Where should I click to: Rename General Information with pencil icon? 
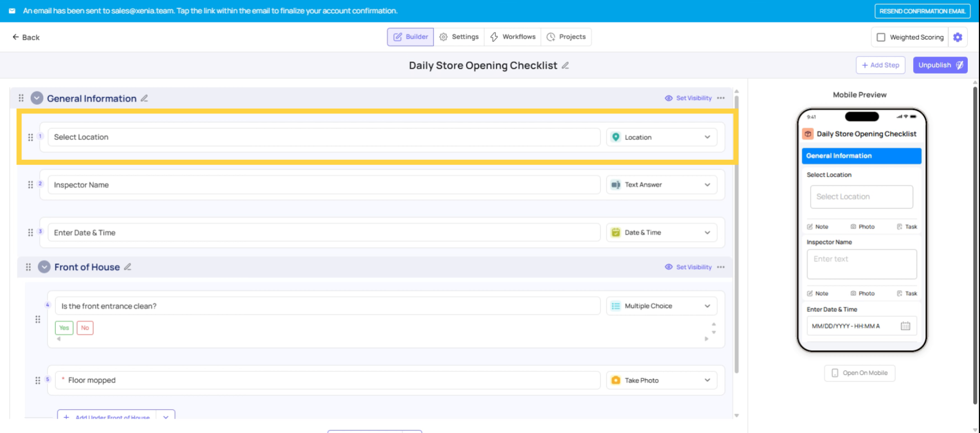[144, 98]
